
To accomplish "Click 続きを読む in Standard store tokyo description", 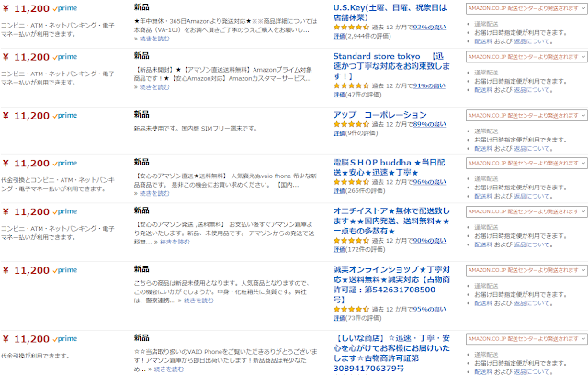I will tap(154, 87).
